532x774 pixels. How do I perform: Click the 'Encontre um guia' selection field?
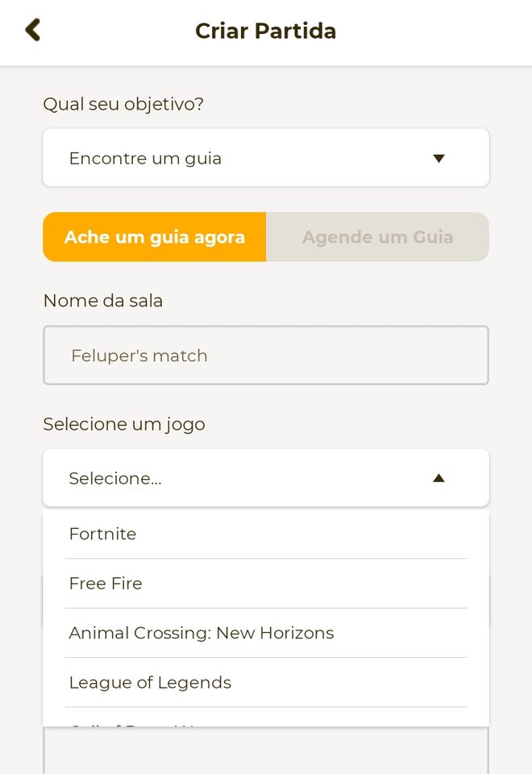tap(266, 158)
